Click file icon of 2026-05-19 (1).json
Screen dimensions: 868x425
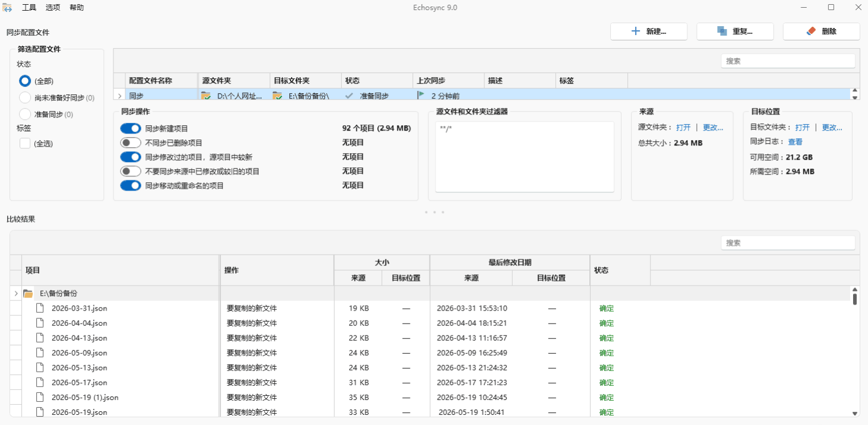pos(40,397)
